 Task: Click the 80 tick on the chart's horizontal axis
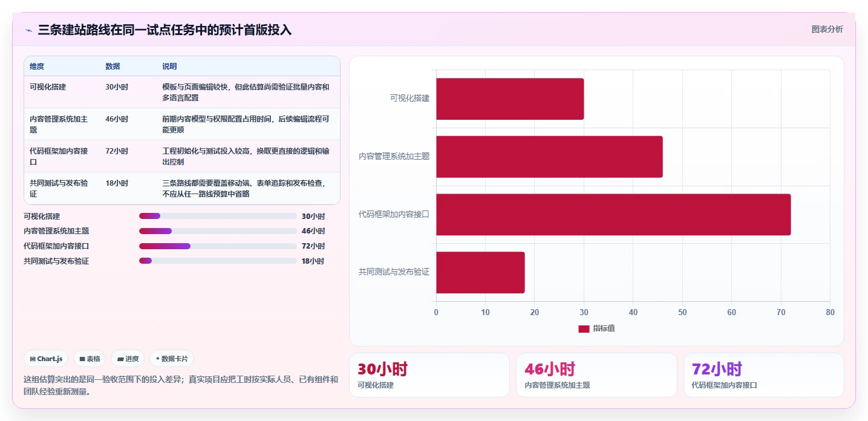pyautogui.click(x=830, y=312)
